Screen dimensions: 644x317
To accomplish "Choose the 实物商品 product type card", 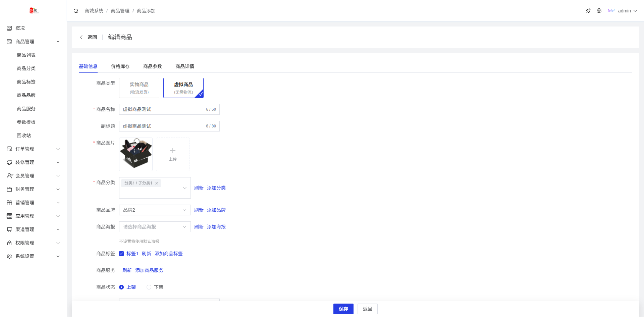I will coord(139,88).
